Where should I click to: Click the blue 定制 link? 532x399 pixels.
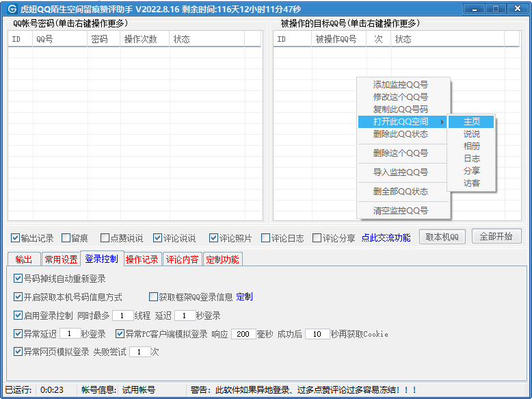[244, 296]
